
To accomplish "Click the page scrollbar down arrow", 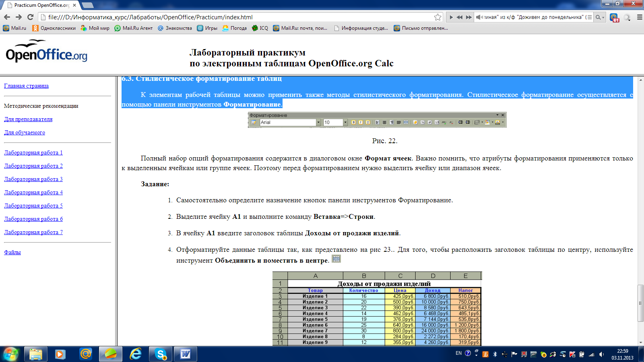I will (640, 342).
